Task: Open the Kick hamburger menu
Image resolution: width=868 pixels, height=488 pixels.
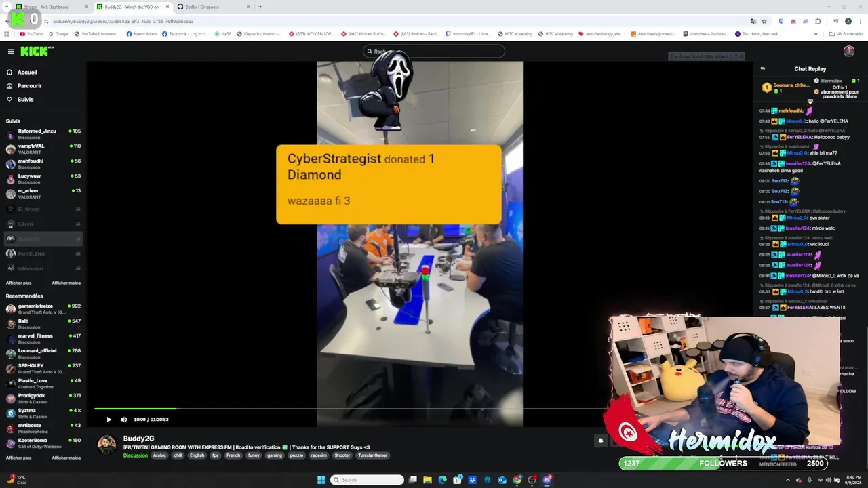Action: point(11,51)
